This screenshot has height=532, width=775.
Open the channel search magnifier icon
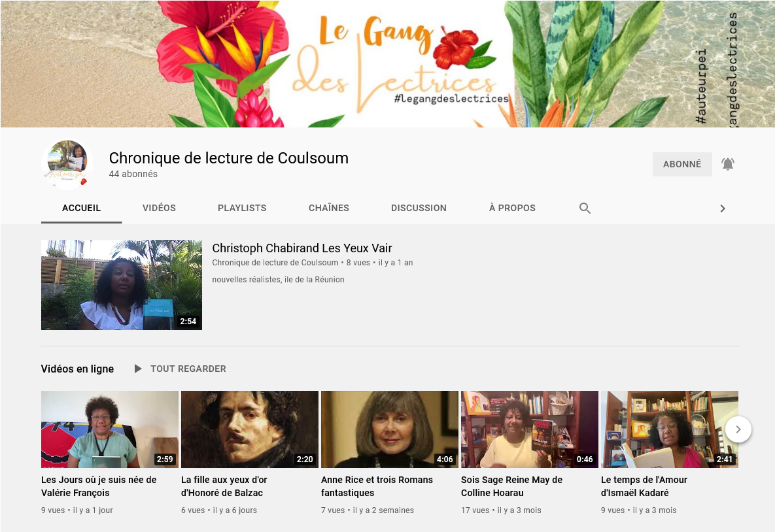click(585, 208)
